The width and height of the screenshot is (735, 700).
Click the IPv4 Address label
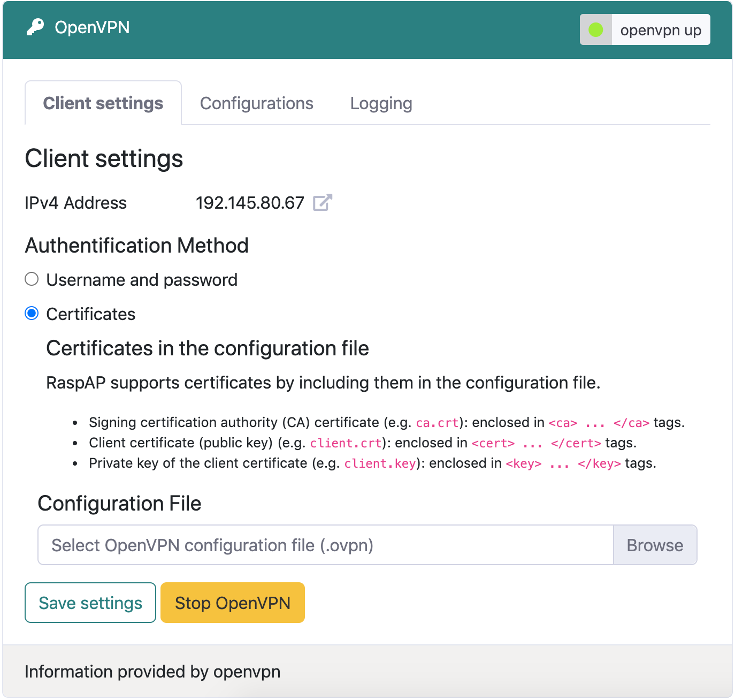[76, 203]
